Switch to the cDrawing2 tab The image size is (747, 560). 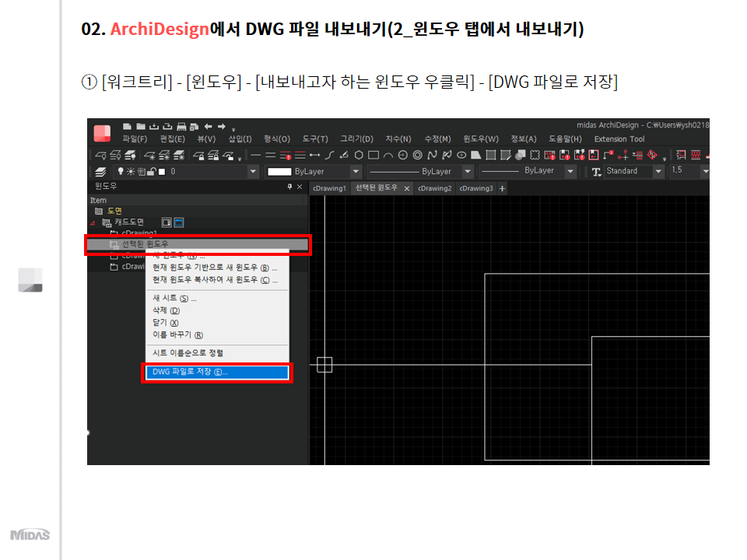[434, 188]
